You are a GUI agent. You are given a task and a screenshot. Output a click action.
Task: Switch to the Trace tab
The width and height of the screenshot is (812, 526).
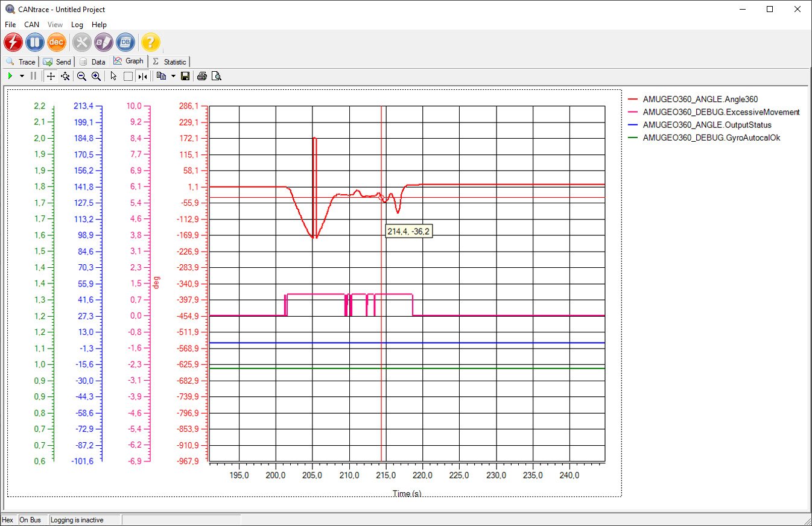21,62
